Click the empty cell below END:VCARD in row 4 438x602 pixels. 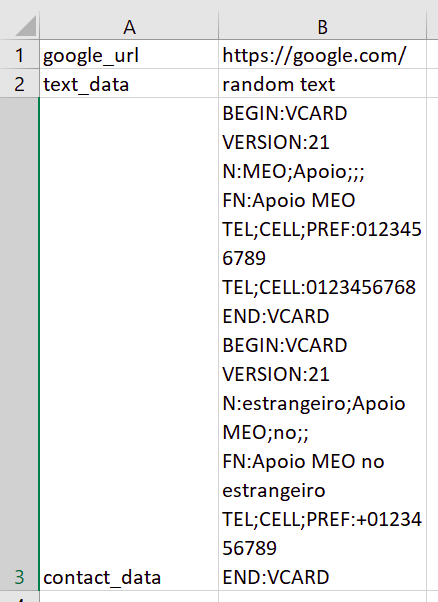(322, 597)
